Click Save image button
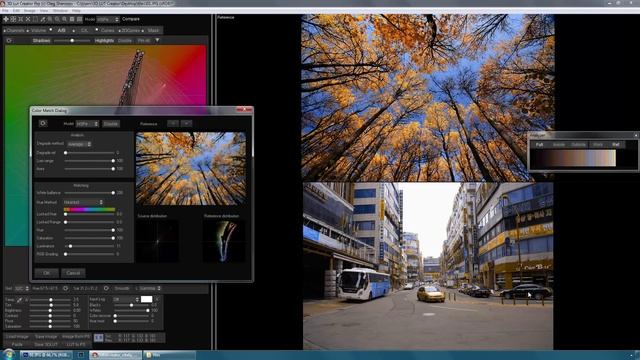This screenshot has height=360, width=640. [x=46, y=337]
